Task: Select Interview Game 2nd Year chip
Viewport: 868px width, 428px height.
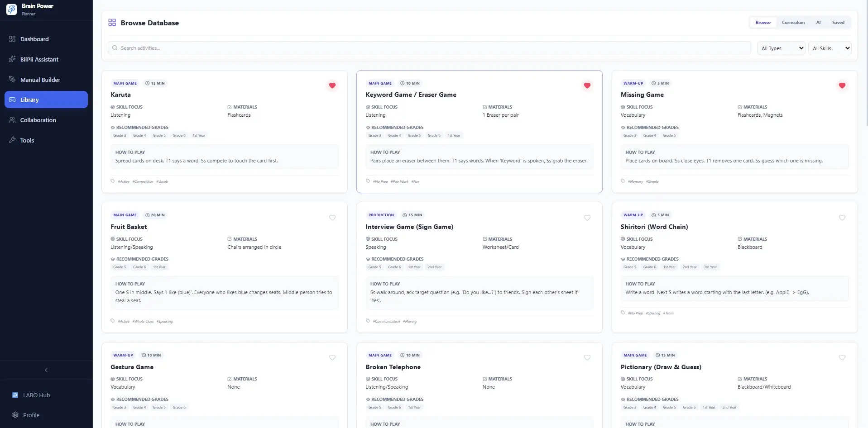Action: click(x=435, y=267)
